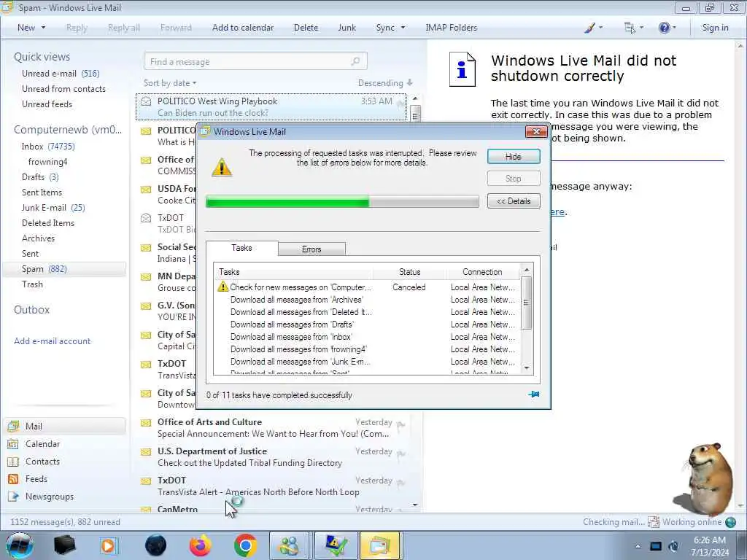The image size is (747, 560).
Task: Click the search magnifier in Find a message
Action: 355,61
